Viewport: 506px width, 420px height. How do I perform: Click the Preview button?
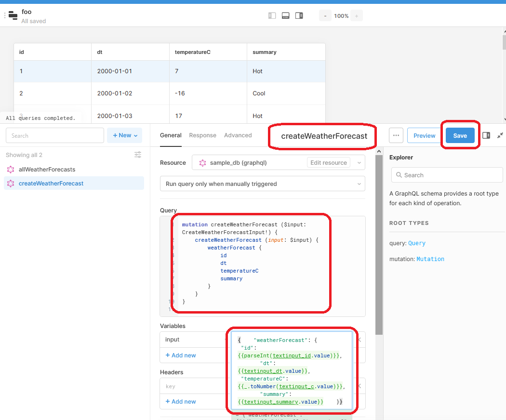[x=425, y=135]
